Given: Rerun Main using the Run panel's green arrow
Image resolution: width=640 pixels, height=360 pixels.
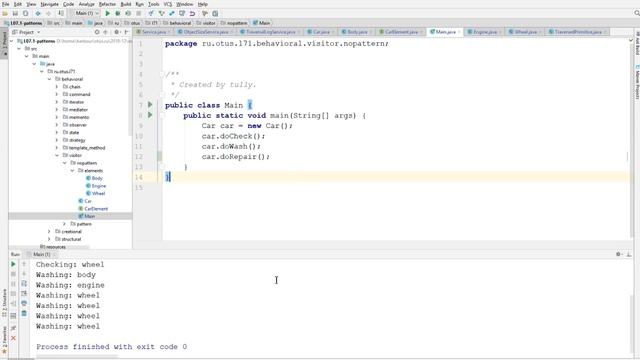Looking at the screenshot, I should coord(13,264).
